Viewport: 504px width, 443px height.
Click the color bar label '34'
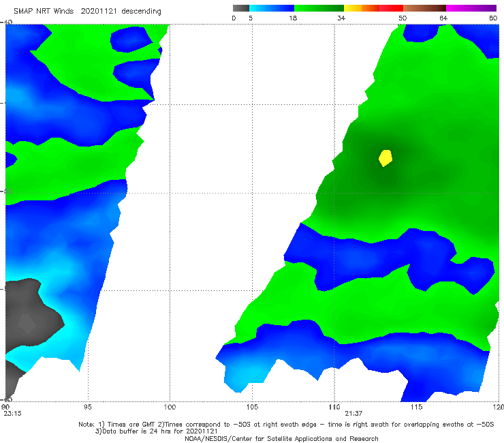[341, 18]
